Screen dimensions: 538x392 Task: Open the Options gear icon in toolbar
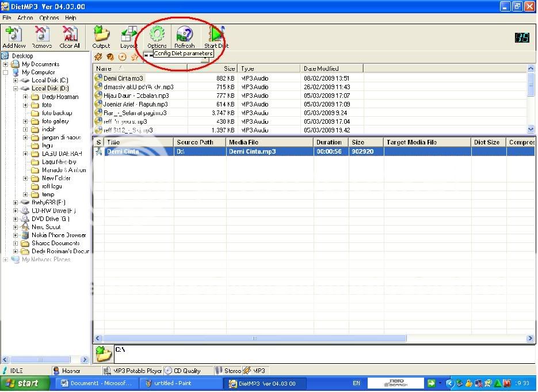(157, 35)
